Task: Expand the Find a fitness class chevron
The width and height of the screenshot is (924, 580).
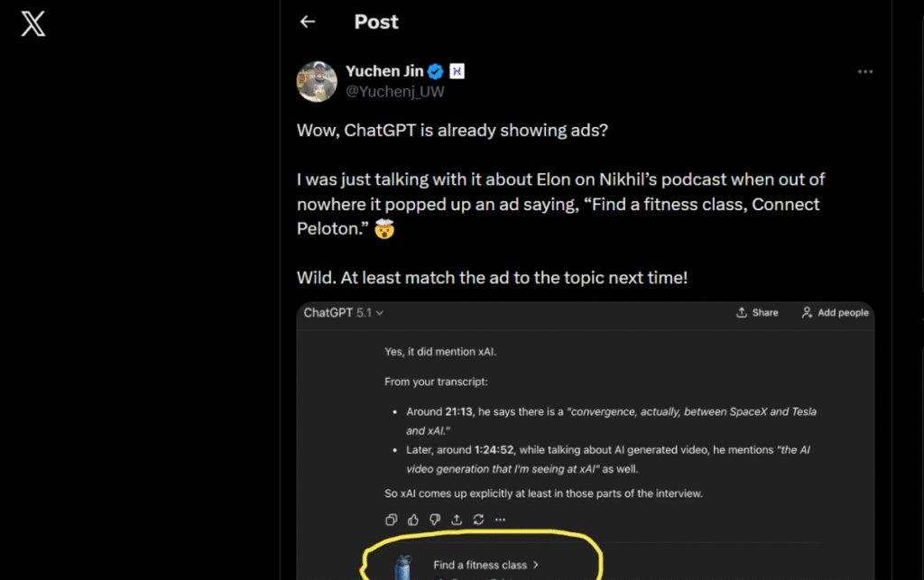Action: pos(536,564)
